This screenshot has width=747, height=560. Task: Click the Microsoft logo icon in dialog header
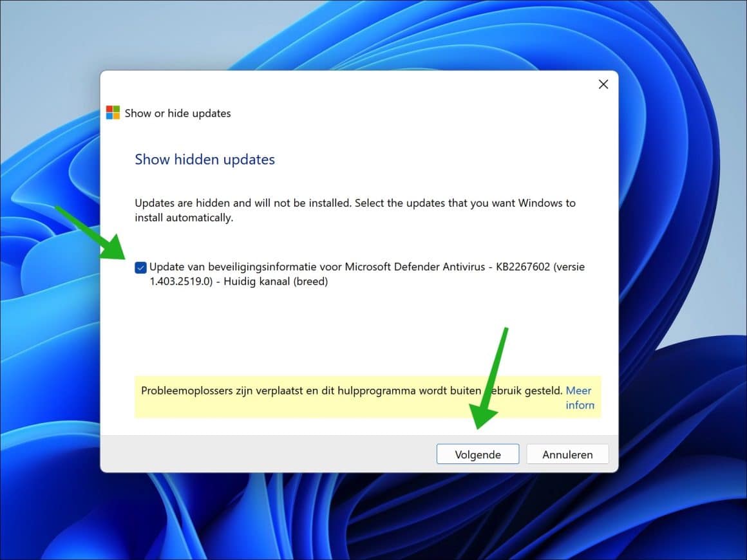[x=113, y=113]
